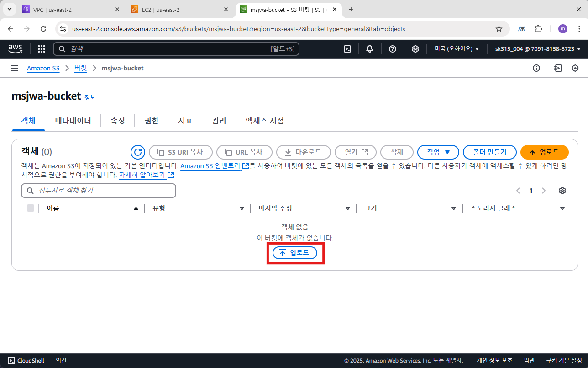Switch to the 관리 tab

point(219,121)
